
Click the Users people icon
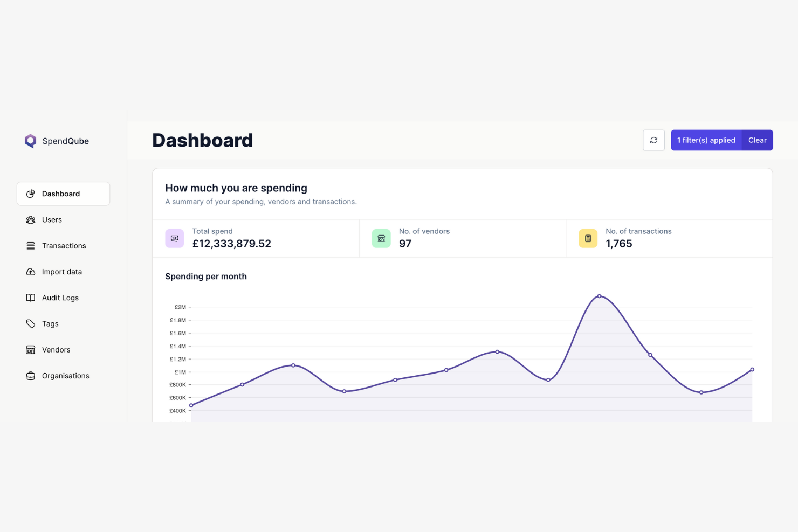(31, 220)
